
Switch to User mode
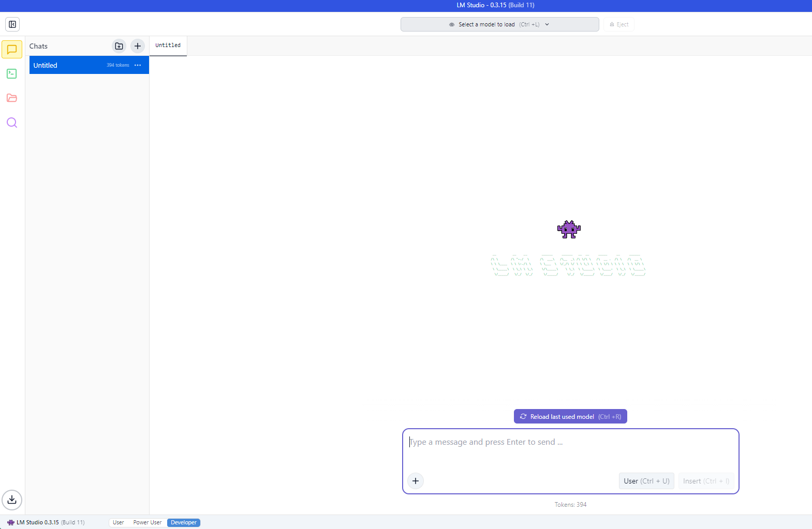(119, 522)
